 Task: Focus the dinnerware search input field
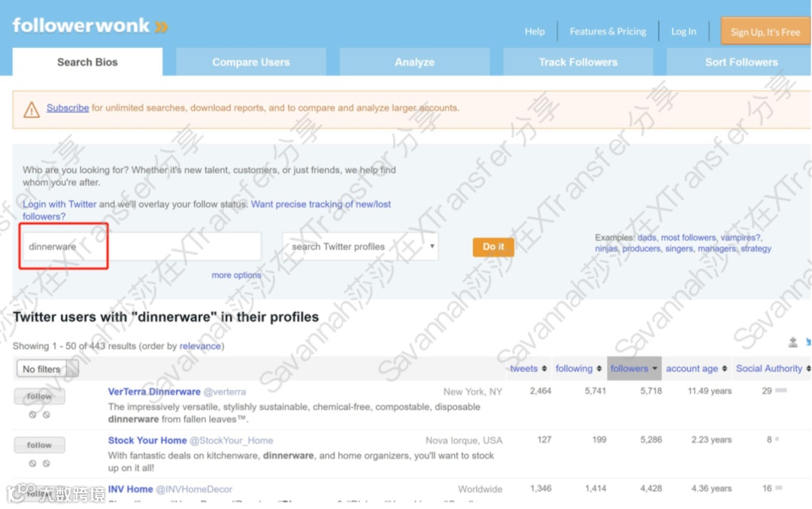[141, 247]
